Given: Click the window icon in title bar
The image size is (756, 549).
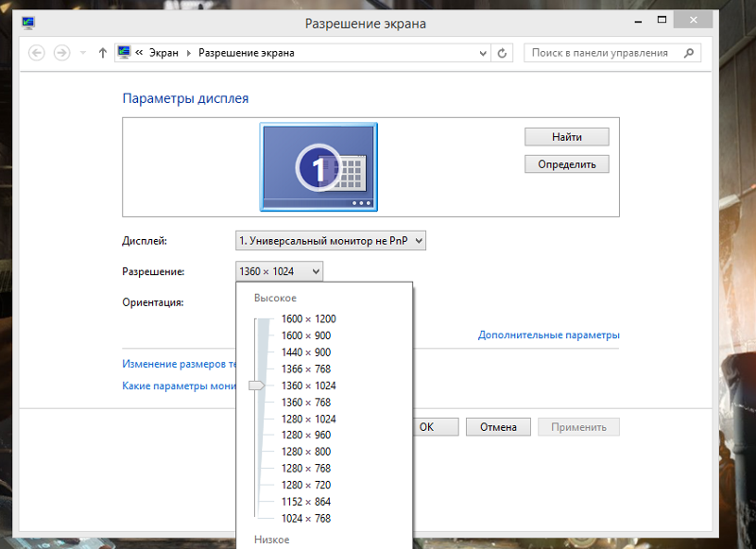Looking at the screenshot, I should click(x=28, y=23).
